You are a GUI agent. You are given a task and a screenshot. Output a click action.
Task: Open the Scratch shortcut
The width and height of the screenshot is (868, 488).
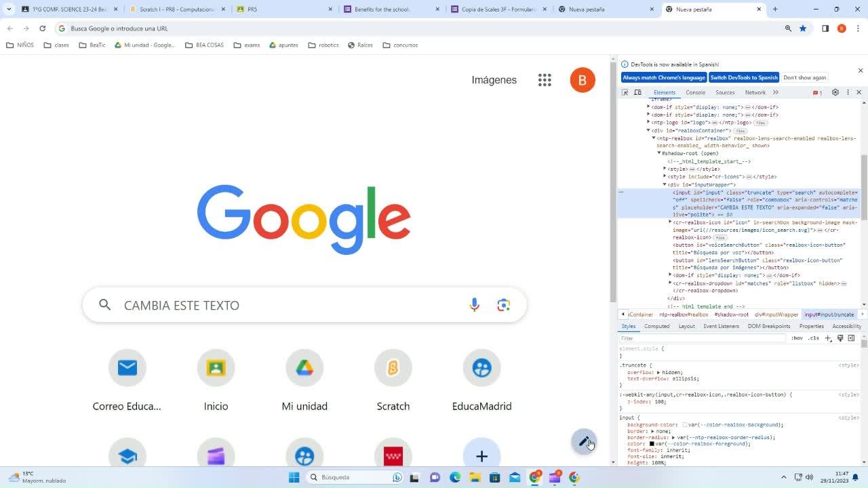(393, 380)
